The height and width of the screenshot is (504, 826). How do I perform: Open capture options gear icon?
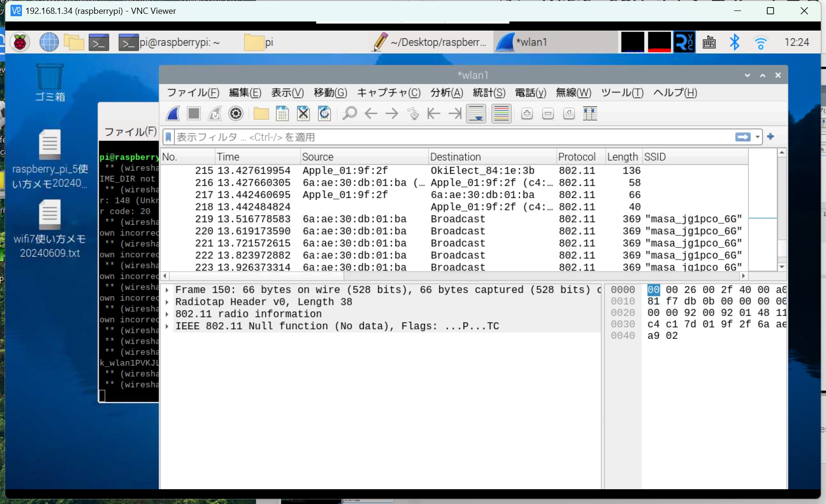236,114
